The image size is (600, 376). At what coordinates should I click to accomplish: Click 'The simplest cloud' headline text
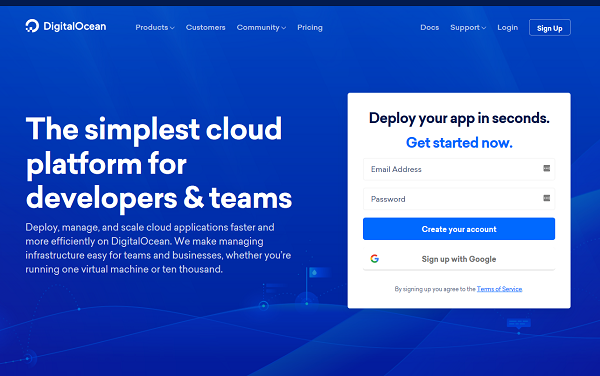[153, 129]
